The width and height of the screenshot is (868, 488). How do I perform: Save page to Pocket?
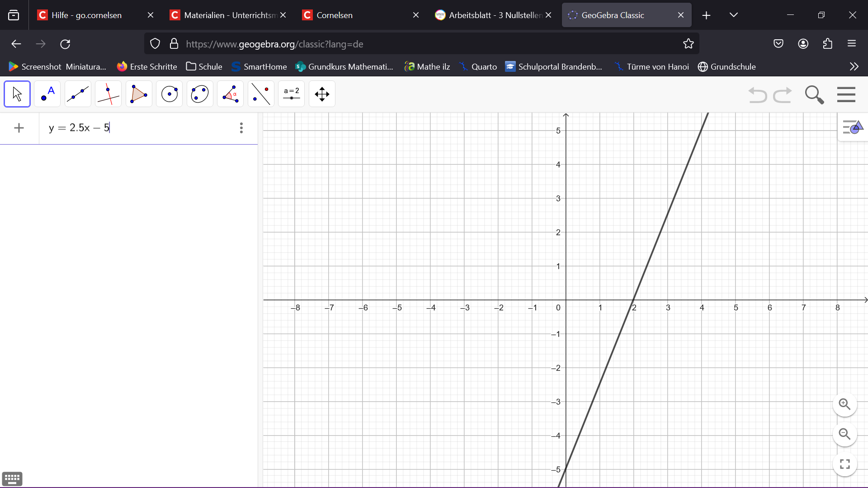pos(778,44)
